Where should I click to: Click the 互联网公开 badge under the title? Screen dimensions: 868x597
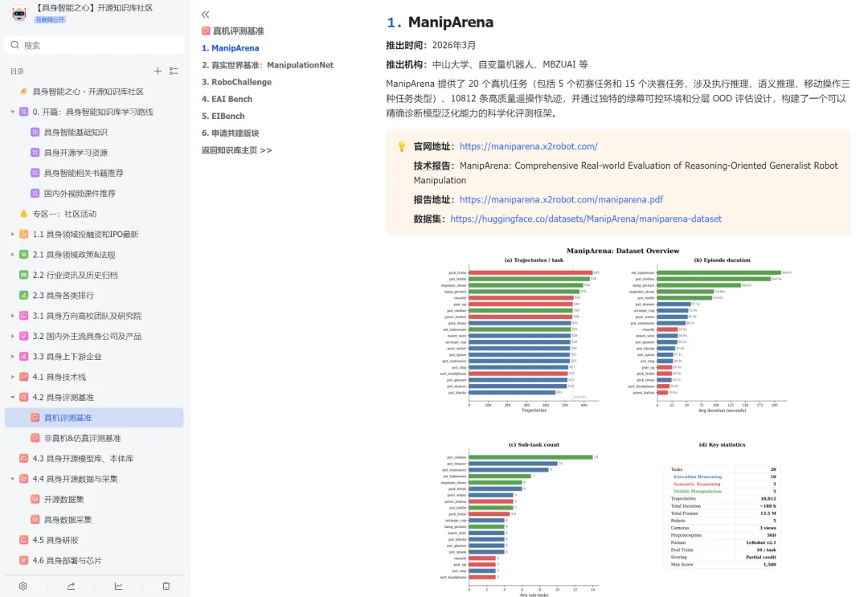click(x=50, y=19)
